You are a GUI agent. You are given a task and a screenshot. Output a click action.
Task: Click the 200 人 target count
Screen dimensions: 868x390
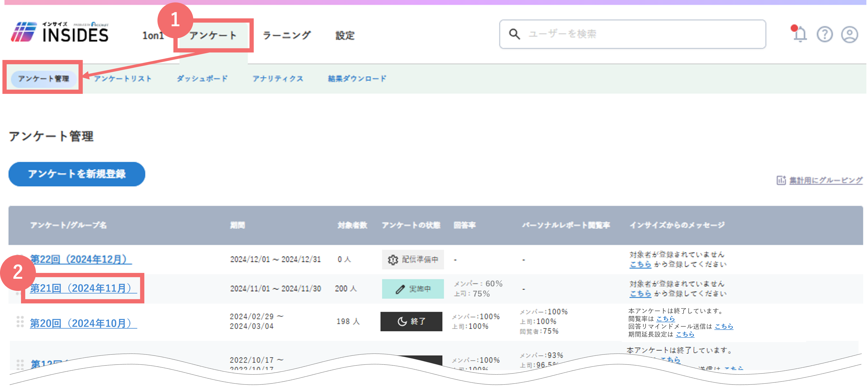(346, 288)
